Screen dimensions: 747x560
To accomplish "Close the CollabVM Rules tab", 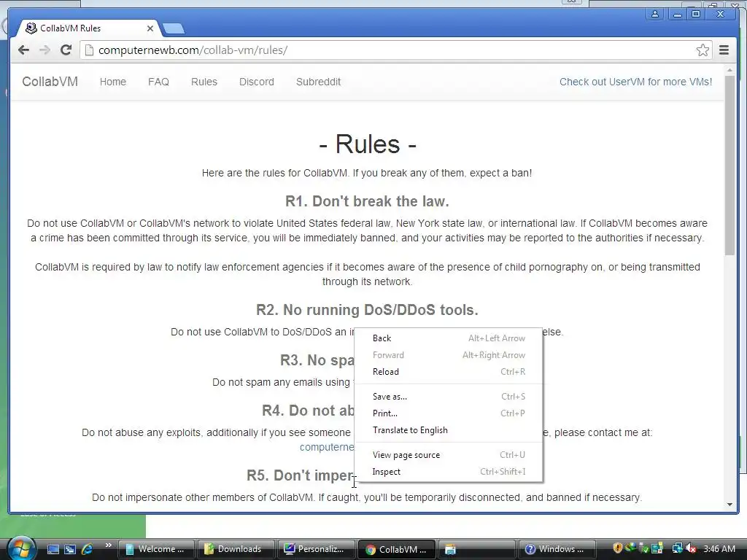I will click(150, 28).
